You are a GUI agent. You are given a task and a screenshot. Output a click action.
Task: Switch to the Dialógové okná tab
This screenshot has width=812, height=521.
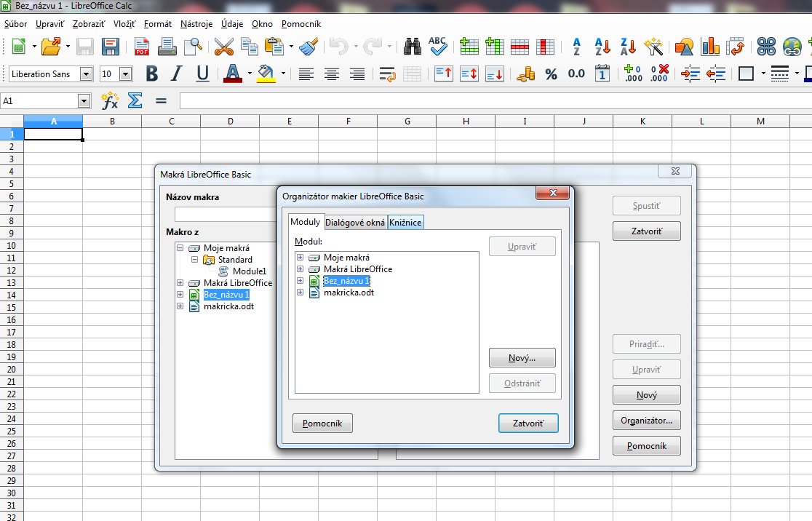click(355, 223)
